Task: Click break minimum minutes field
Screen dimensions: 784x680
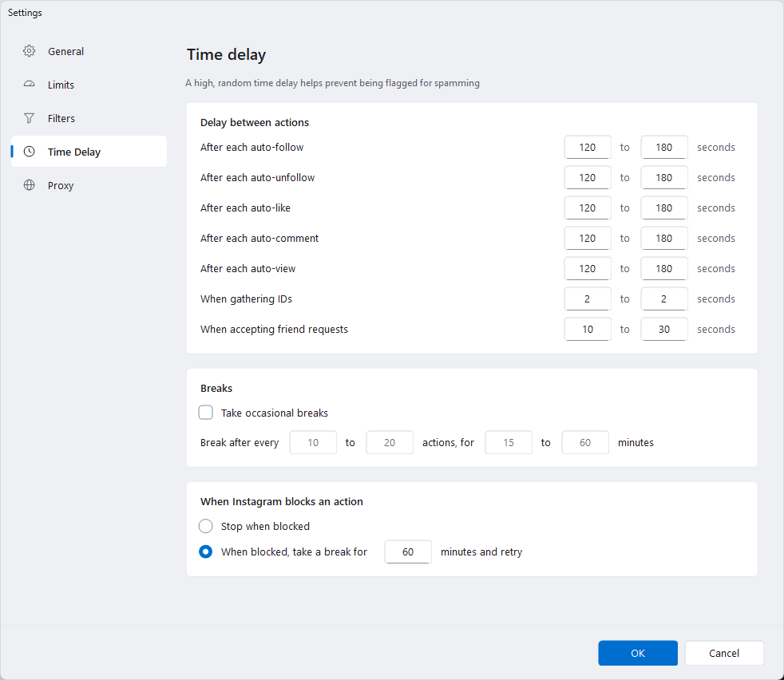Action: [x=509, y=442]
